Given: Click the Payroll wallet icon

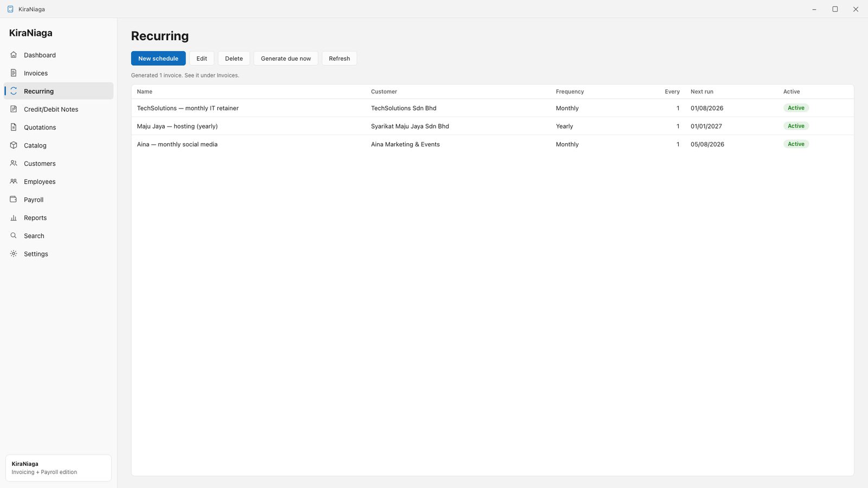Looking at the screenshot, I should [x=14, y=200].
